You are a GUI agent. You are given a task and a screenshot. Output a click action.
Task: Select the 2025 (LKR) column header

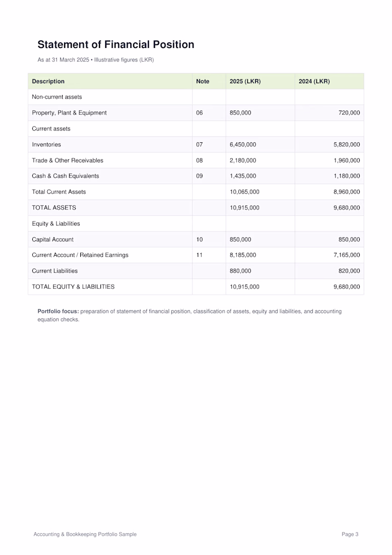tap(245, 81)
